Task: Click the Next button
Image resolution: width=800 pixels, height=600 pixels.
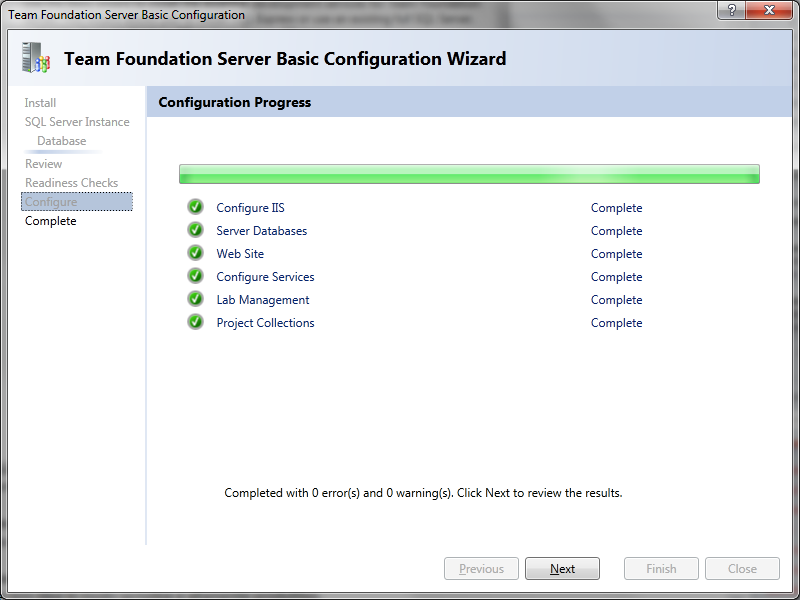Action: (x=562, y=568)
